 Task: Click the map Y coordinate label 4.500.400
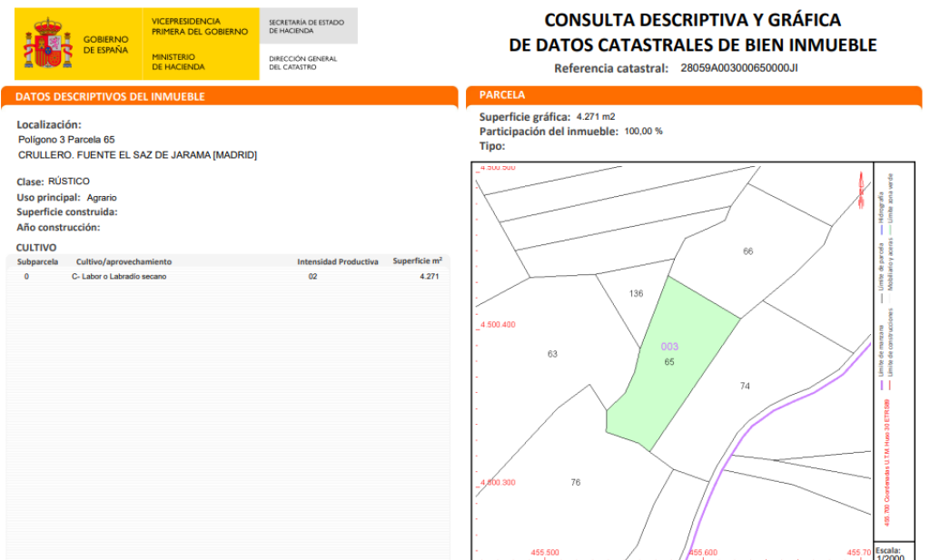498,325
